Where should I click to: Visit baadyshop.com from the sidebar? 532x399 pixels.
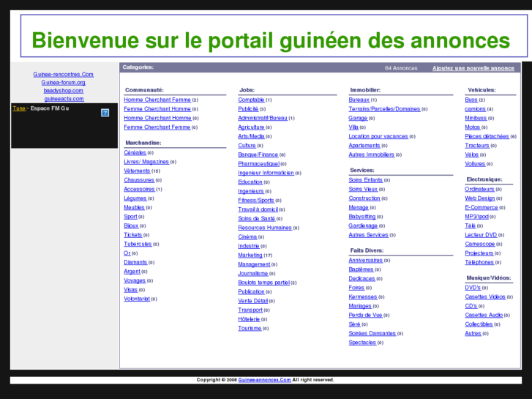coord(63,90)
